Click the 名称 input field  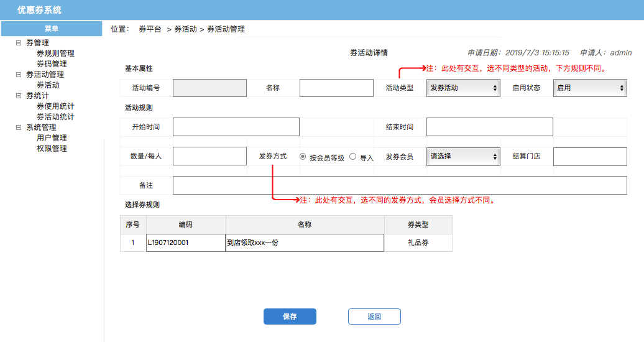click(x=336, y=88)
